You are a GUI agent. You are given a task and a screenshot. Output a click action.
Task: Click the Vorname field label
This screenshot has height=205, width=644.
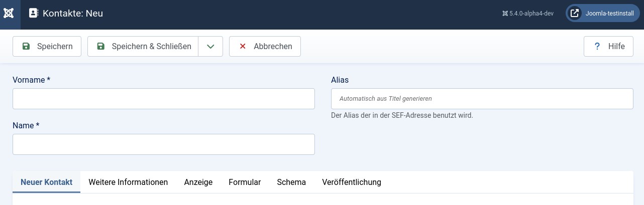[x=31, y=80]
